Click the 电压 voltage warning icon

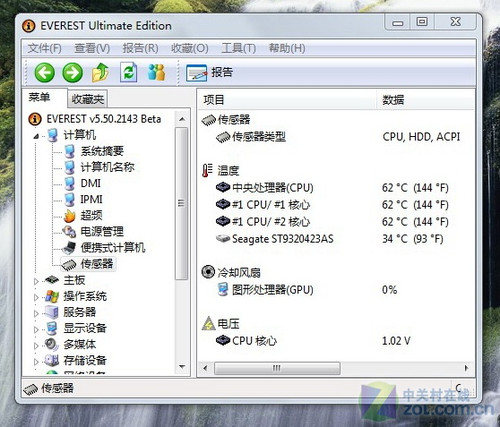(x=209, y=323)
